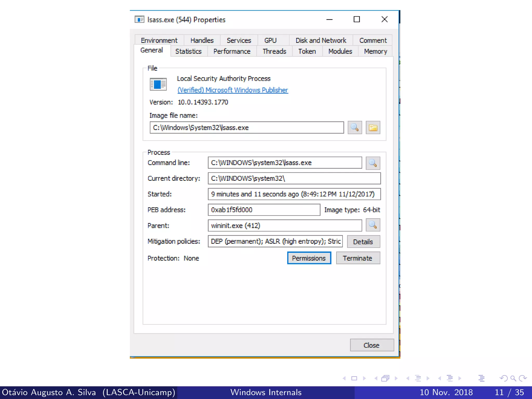Click the Terminate button

pyautogui.click(x=358, y=258)
